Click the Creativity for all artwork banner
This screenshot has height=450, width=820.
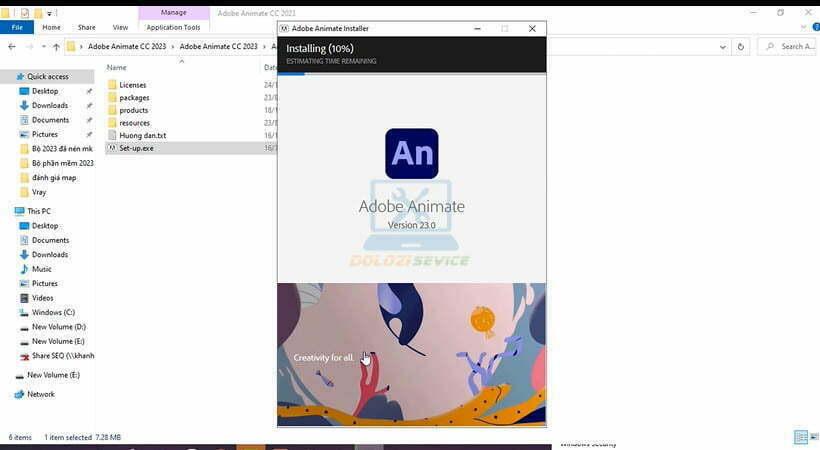pos(412,355)
